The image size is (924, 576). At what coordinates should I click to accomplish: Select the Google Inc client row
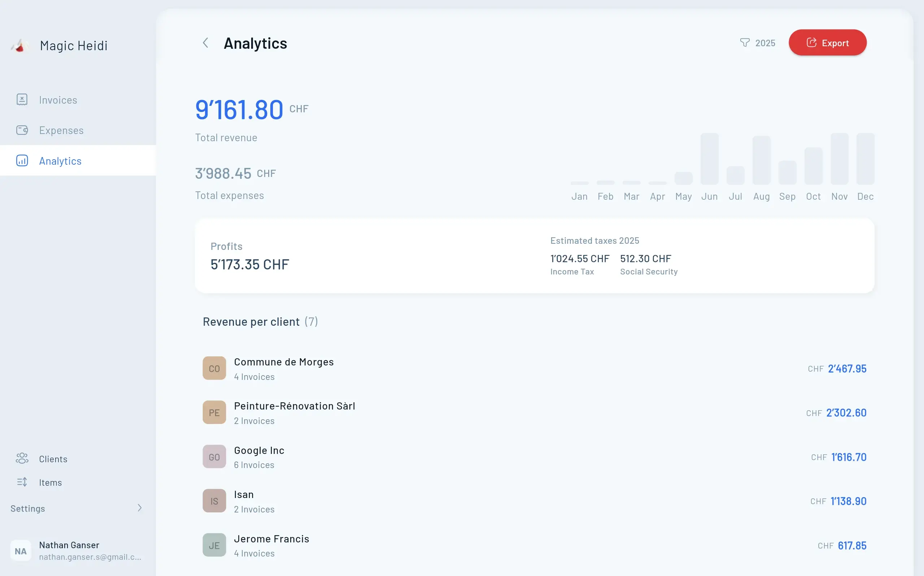[259, 456]
